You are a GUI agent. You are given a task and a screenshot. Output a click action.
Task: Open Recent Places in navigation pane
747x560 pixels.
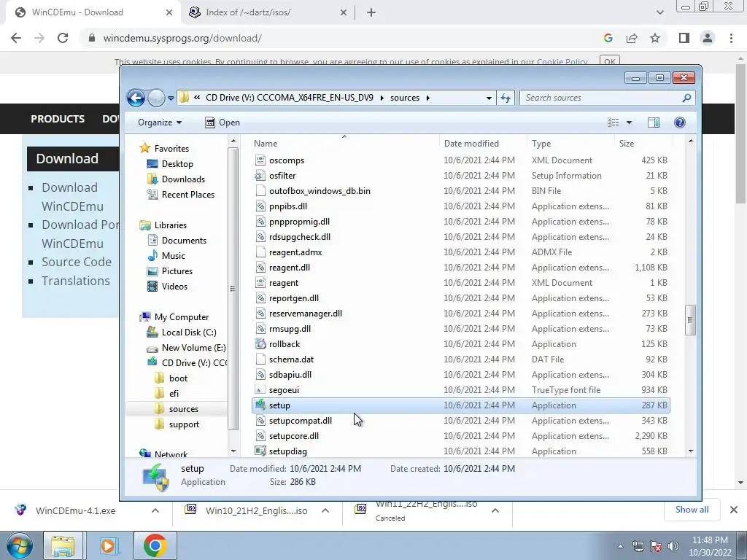point(188,194)
